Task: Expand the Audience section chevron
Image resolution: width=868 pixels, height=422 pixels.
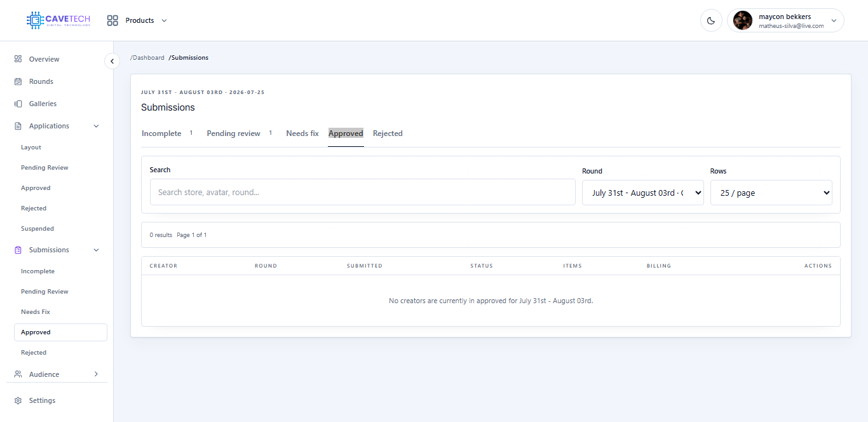Action: click(x=97, y=374)
